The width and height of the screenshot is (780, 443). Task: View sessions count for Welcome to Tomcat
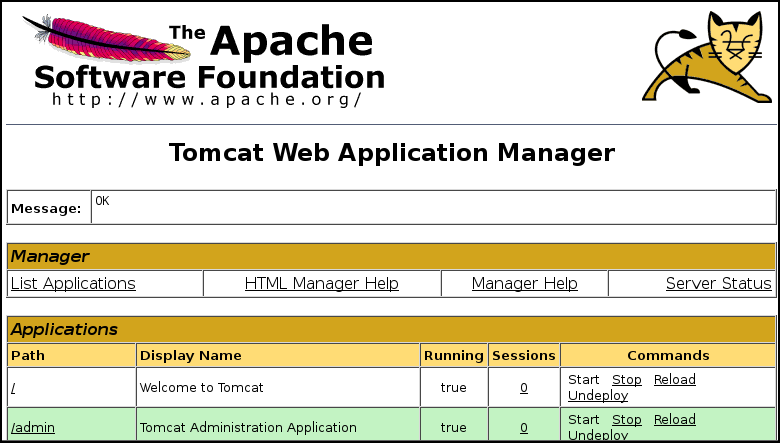(524, 388)
